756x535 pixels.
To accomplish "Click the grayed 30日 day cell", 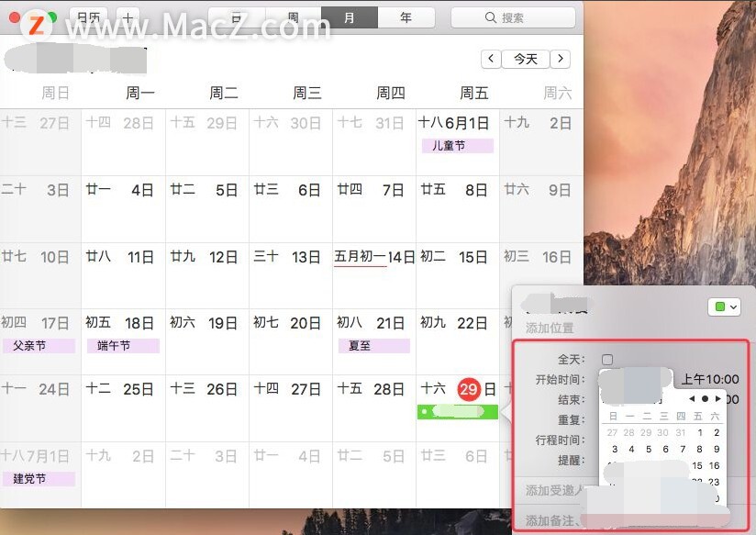I will click(x=291, y=142).
